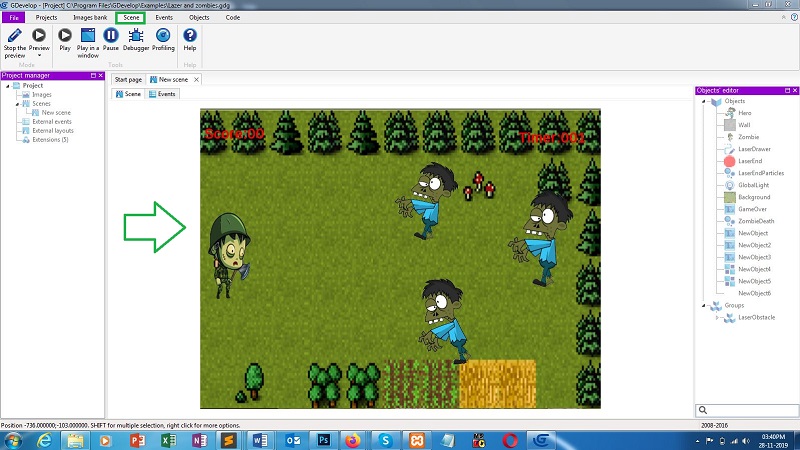Open the Start page tab

[128, 80]
